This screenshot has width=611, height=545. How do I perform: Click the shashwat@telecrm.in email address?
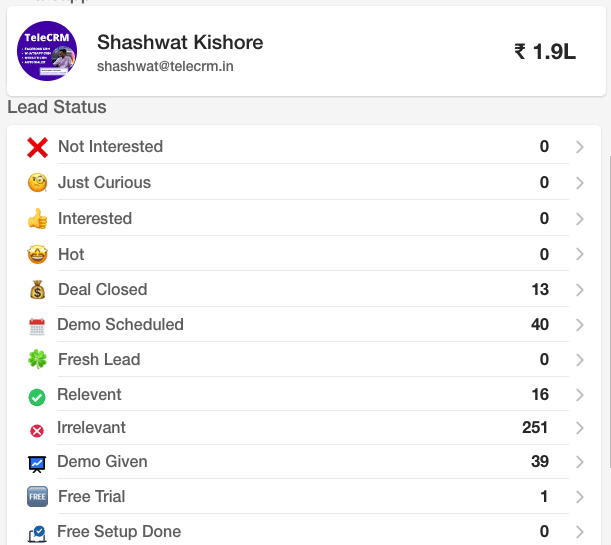tap(165, 66)
